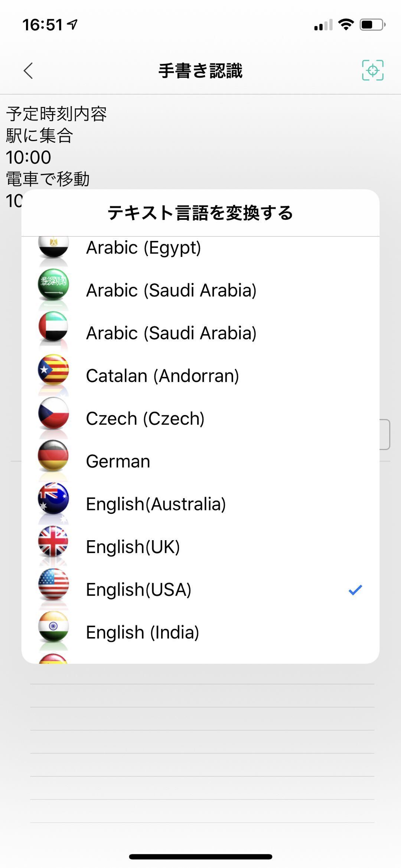401x868 pixels.
Task: Choose Czech (Czech) from the list
Action: pos(145,418)
